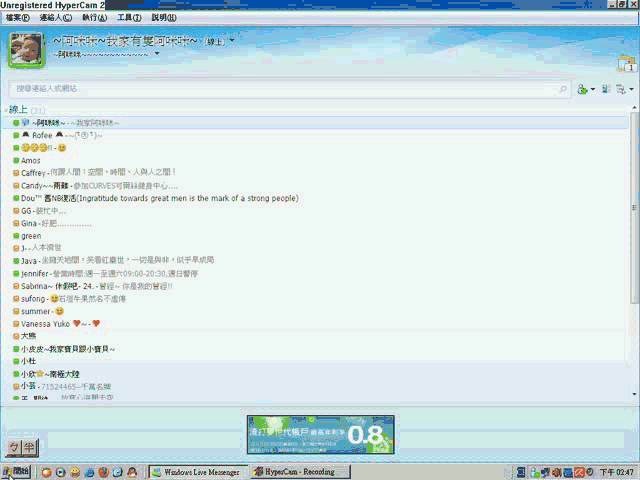Select contact 小杜

click(x=25, y=361)
